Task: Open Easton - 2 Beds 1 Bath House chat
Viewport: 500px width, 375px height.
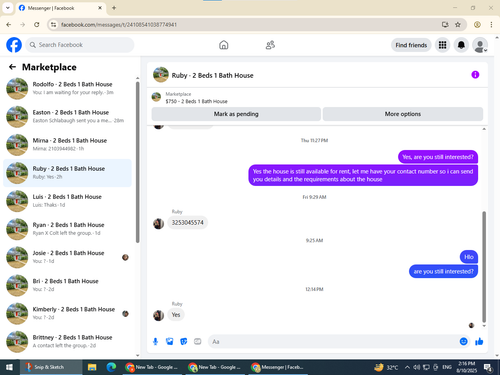Action: 68,117
